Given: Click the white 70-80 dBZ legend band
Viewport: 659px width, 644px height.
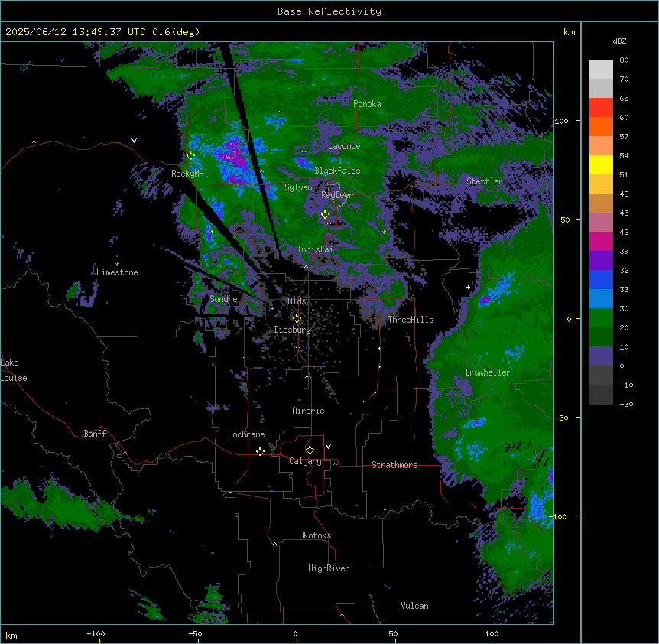Looking at the screenshot, I should [x=601, y=70].
